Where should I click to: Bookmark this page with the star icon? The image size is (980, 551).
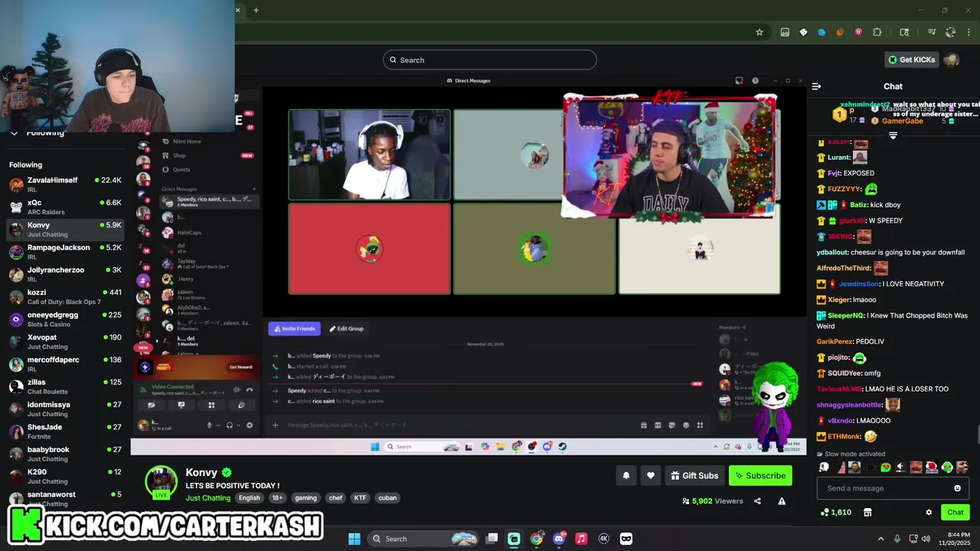759,32
